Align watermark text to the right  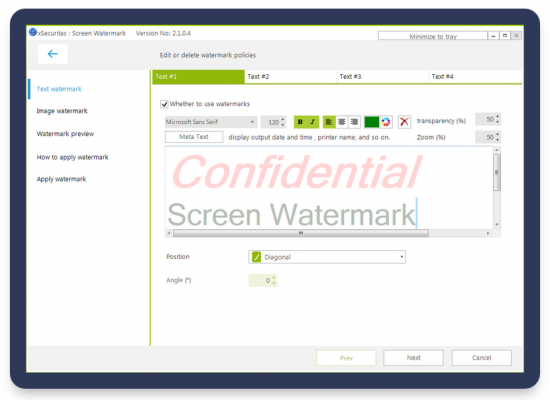pyautogui.click(x=354, y=122)
